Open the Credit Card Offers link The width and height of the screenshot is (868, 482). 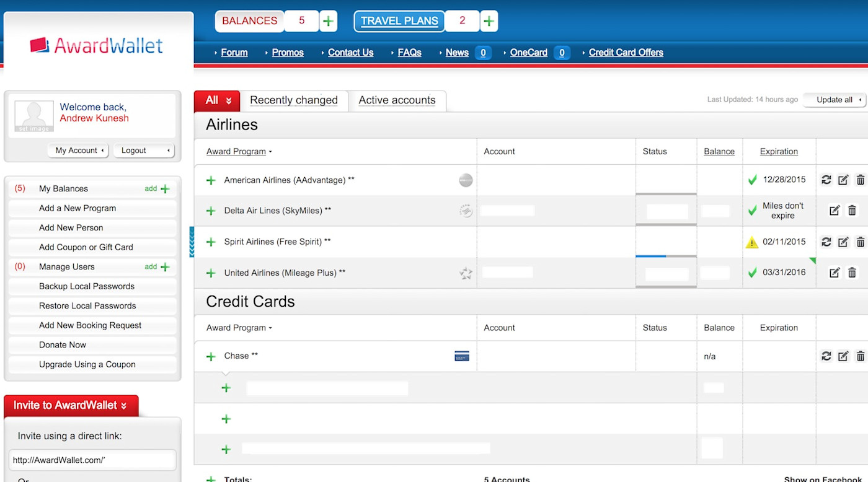[x=626, y=53]
